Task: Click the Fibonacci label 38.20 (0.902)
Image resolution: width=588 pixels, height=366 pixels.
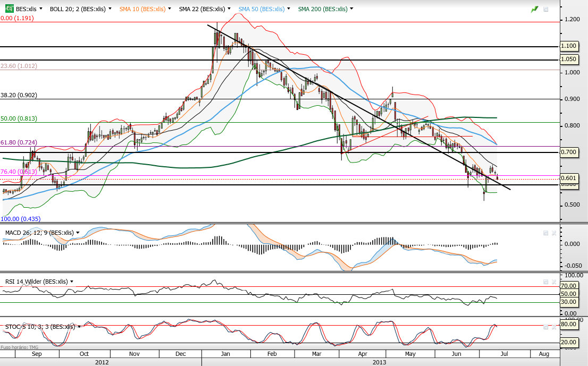Action: (x=19, y=95)
